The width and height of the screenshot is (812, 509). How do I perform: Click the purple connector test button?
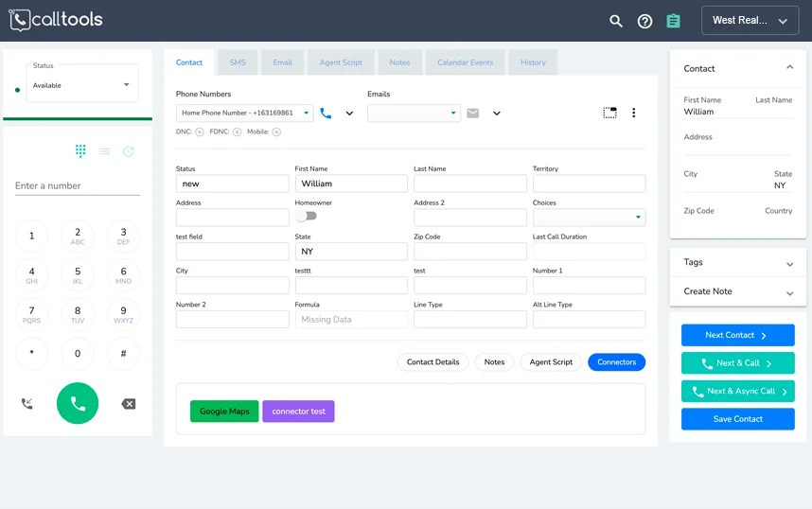tap(298, 412)
